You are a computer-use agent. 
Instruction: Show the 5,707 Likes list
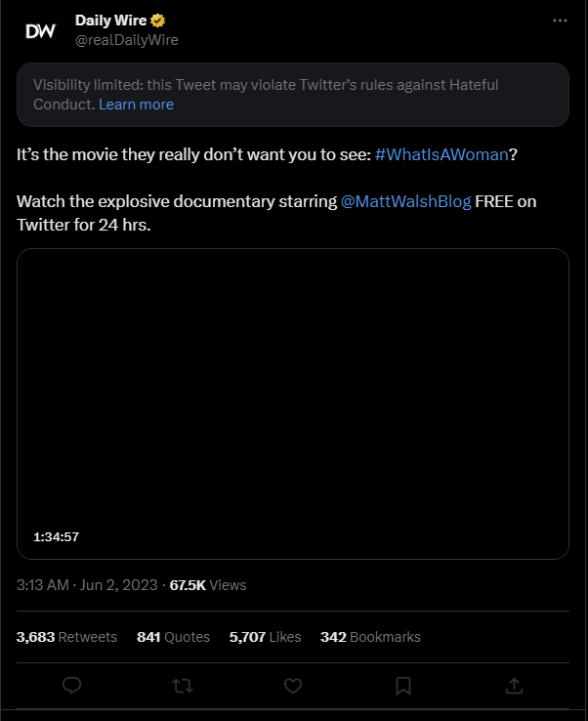(266, 637)
